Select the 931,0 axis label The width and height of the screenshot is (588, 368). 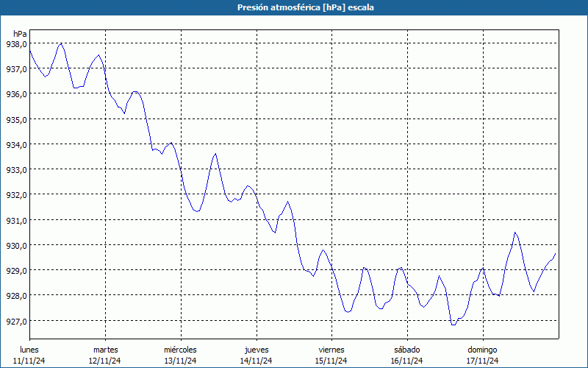point(16,221)
